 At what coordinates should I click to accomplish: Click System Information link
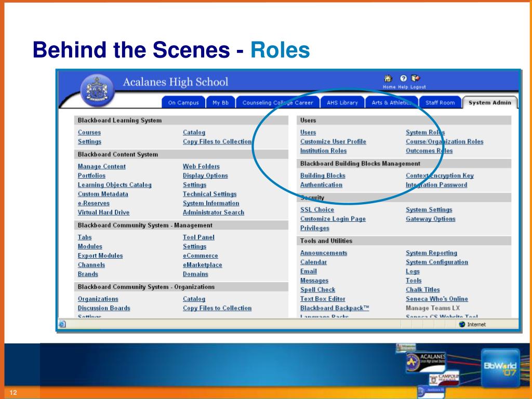[211, 203]
